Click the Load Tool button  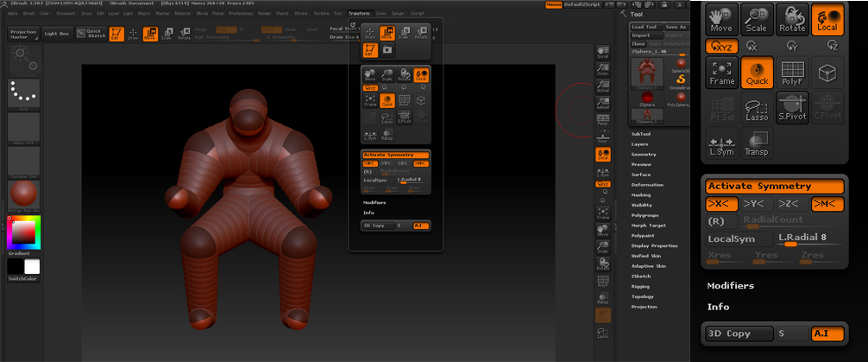[645, 27]
